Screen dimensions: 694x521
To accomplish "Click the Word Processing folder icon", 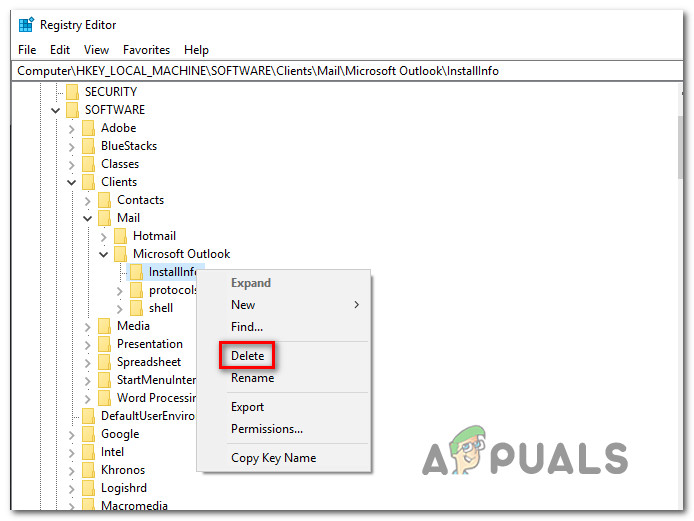I will pos(104,398).
